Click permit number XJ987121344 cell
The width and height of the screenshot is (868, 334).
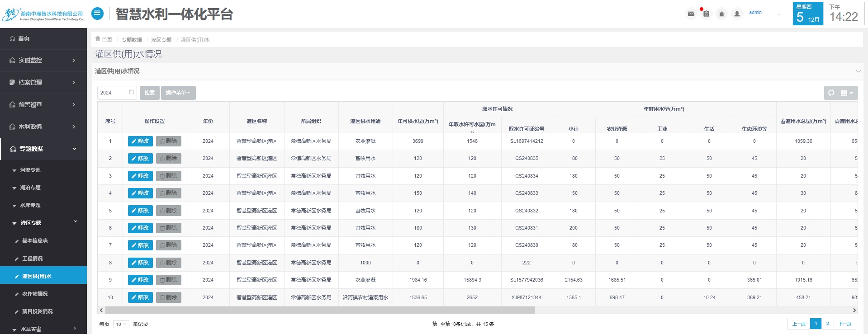[x=526, y=297]
